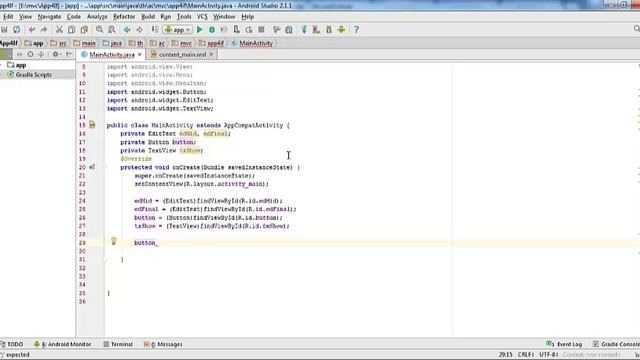Click the Save All toolbar icon
The width and height of the screenshot is (640, 360).
pos(4,29)
